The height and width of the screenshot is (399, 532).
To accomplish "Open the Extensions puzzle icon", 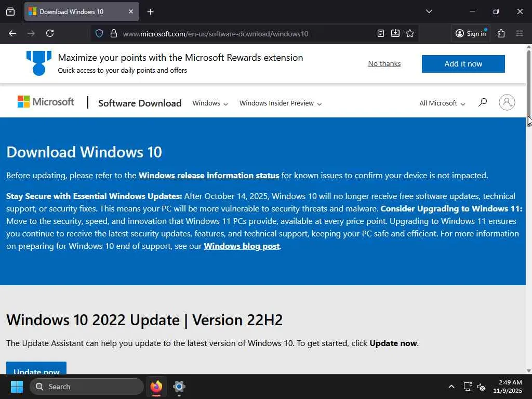I will tap(501, 34).
